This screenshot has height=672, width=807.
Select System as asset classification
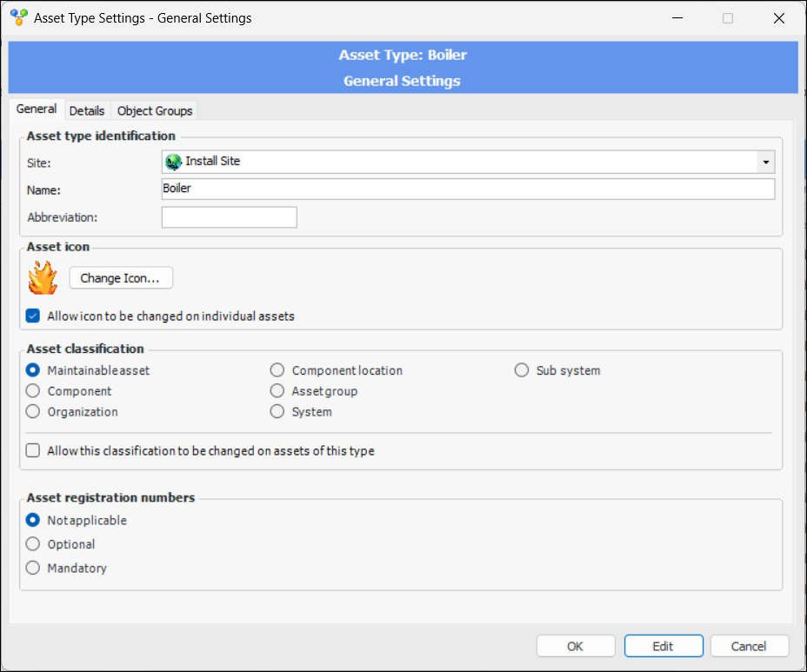pos(277,412)
